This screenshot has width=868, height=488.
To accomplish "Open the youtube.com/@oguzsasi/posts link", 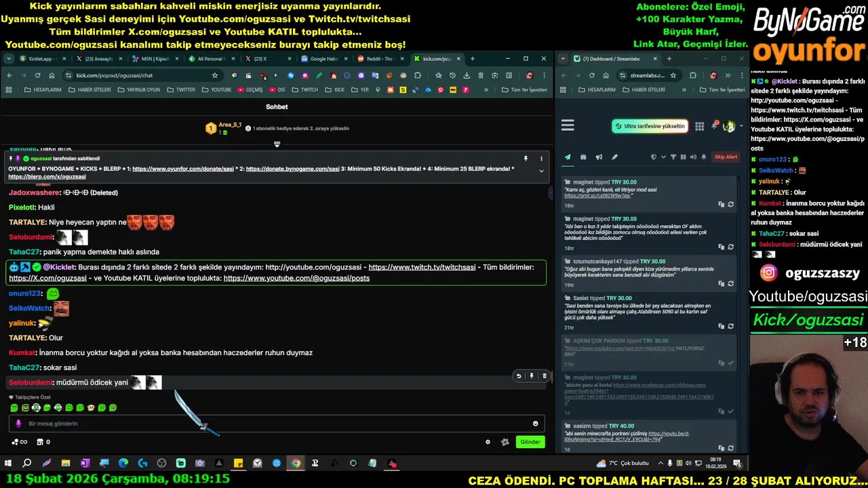I will point(296,278).
